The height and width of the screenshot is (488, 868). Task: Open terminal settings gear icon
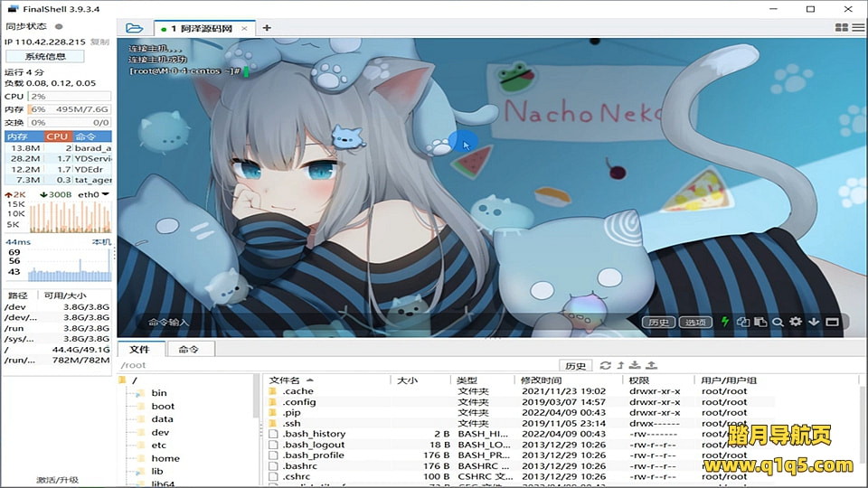pos(796,322)
